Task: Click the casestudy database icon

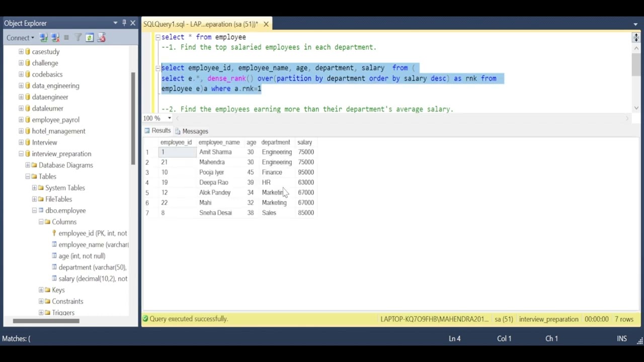Action: [x=27, y=52]
